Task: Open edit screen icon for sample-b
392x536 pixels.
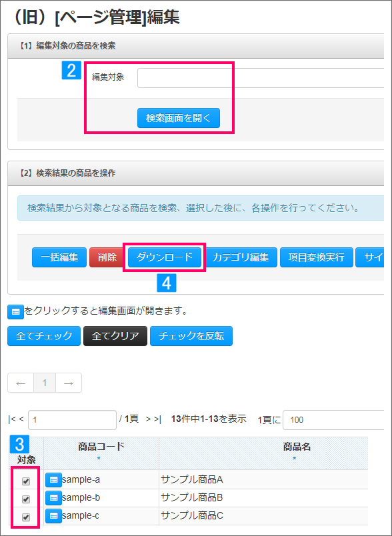Action: click(x=53, y=498)
